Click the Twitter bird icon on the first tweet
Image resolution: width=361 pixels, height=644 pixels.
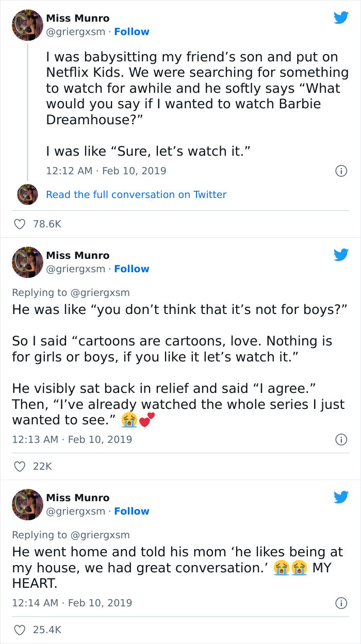pos(341,18)
